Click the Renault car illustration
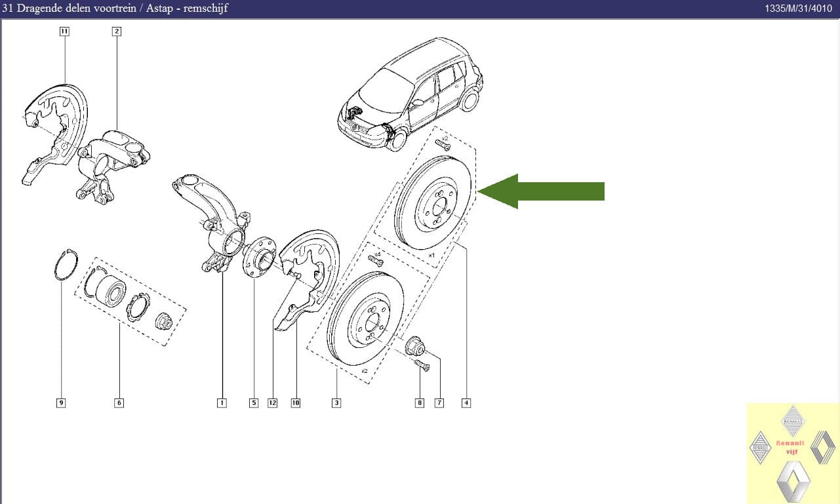The image size is (840, 504). click(x=410, y=98)
